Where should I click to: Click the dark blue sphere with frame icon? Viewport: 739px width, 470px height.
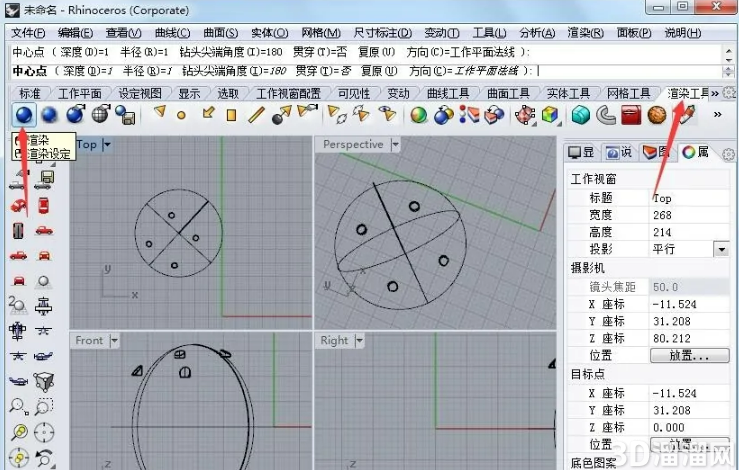pos(75,115)
